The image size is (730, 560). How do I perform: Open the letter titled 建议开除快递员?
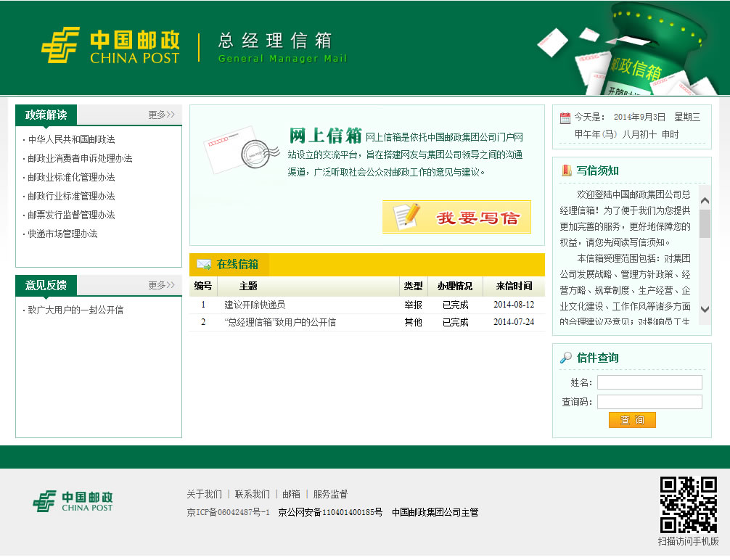[255, 305]
